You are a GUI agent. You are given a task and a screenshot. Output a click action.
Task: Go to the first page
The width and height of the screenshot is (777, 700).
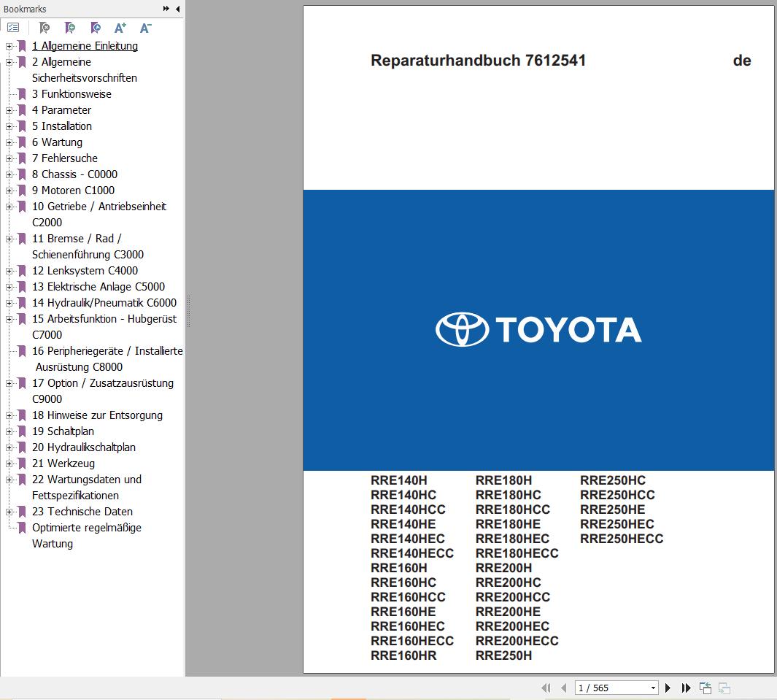click(x=546, y=688)
